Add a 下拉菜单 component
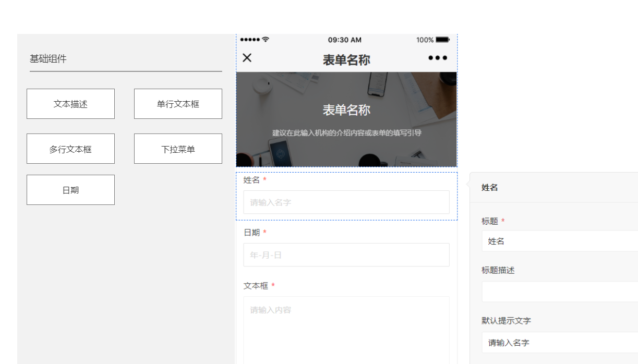Viewport: 638px width, 364px height. coord(178,149)
